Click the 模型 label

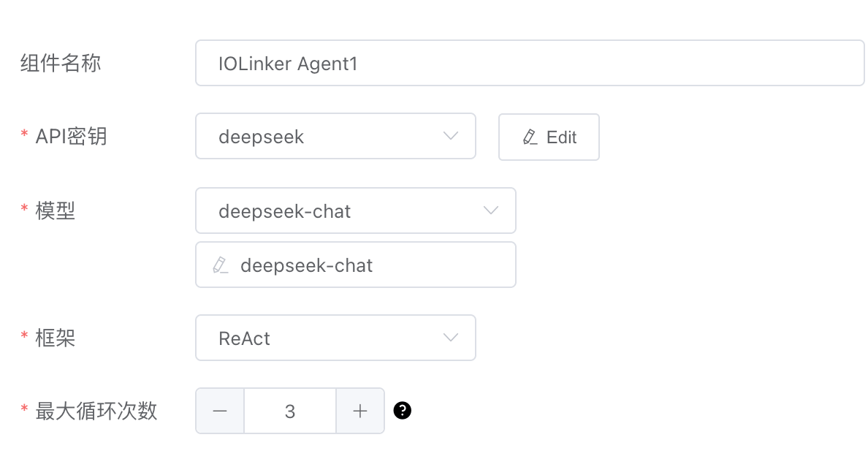point(56,211)
